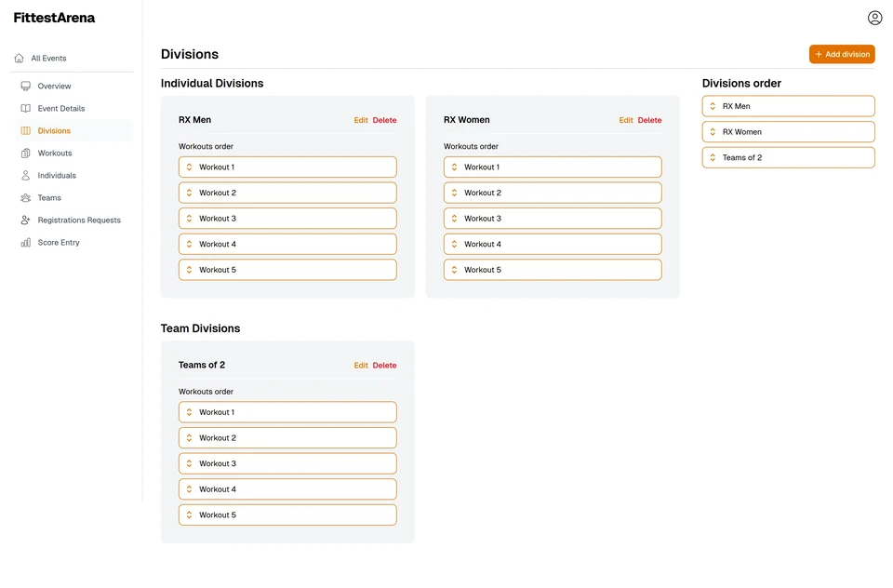This screenshot has width=893, height=588.
Task: Click reorder handle for Teams of 2 division
Action: [x=713, y=158]
